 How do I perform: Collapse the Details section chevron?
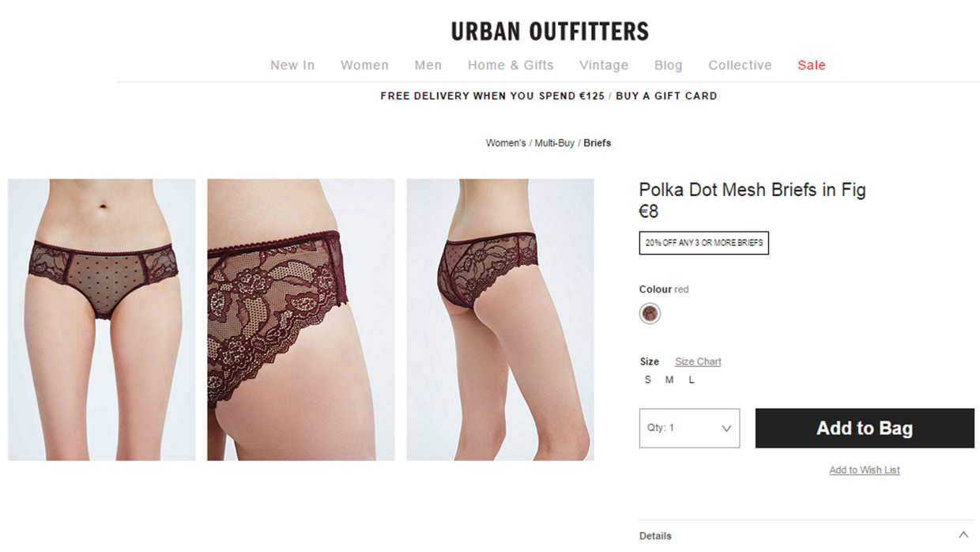963,535
